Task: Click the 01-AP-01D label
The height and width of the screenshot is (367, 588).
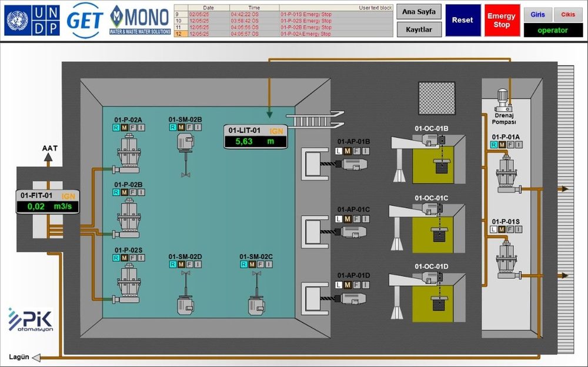Action: pos(353,275)
